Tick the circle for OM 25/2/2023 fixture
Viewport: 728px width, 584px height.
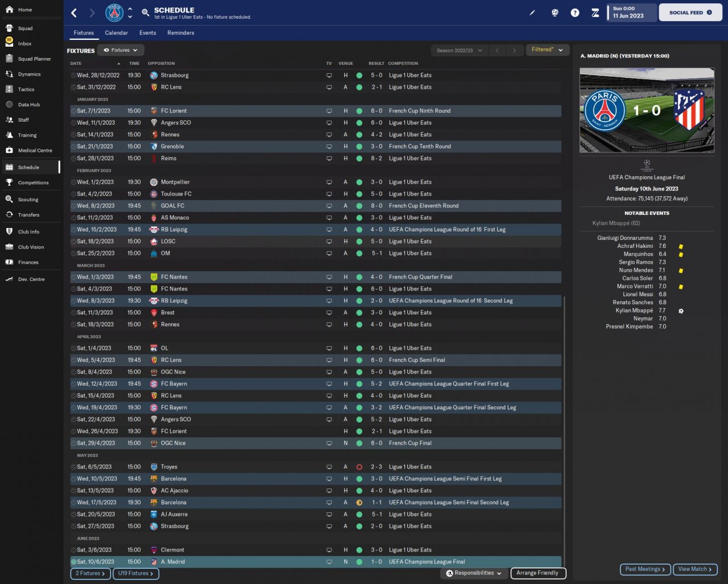click(x=73, y=254)
